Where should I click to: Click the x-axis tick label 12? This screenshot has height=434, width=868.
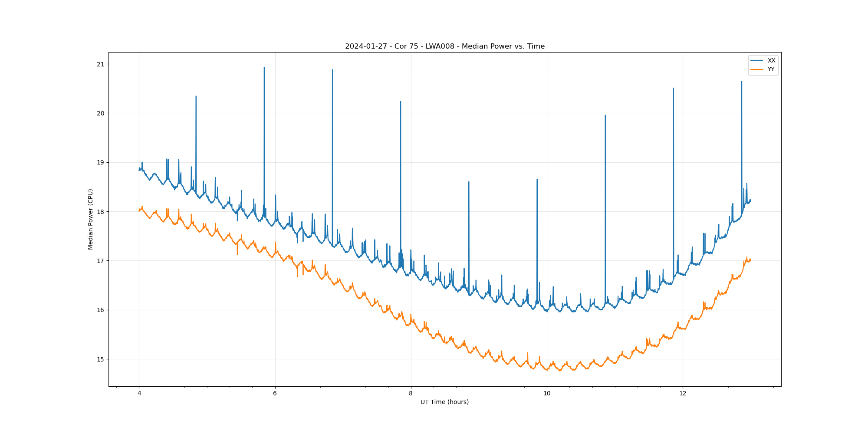coord(683,394)
